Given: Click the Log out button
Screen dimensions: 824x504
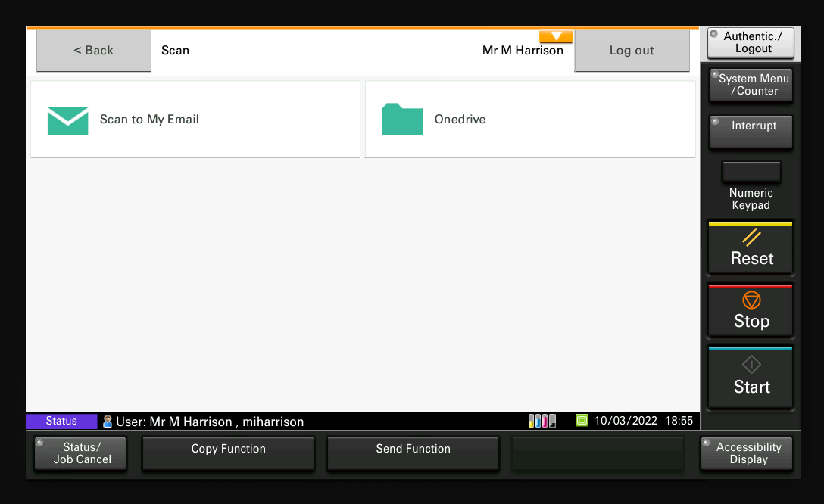Looking at the screenshot, I should coord(632,51).
